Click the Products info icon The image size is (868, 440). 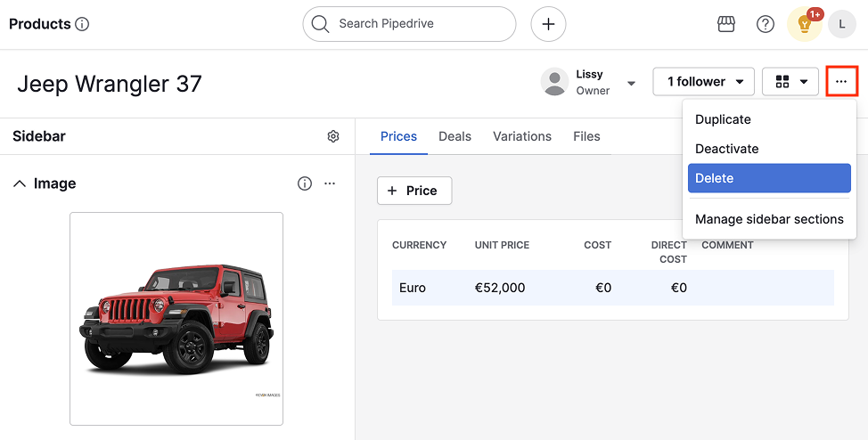82,25
